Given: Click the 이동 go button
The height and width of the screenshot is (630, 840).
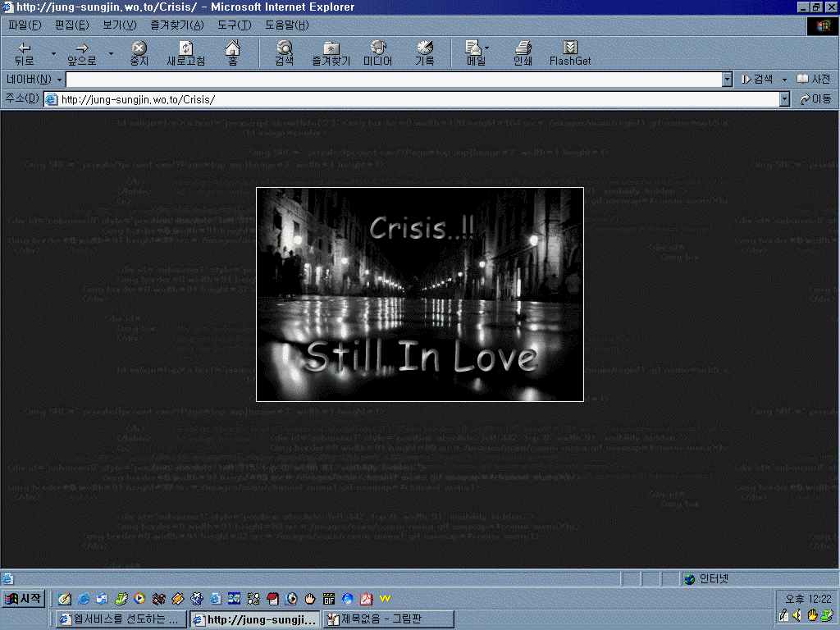Looking at the screenshot, I should (x=815, y=99).
